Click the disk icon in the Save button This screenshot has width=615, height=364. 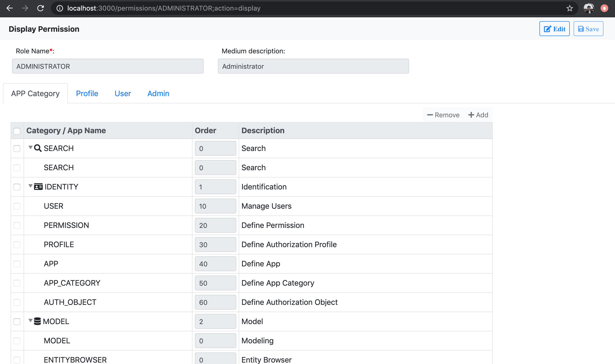click(x=580, y=29)
